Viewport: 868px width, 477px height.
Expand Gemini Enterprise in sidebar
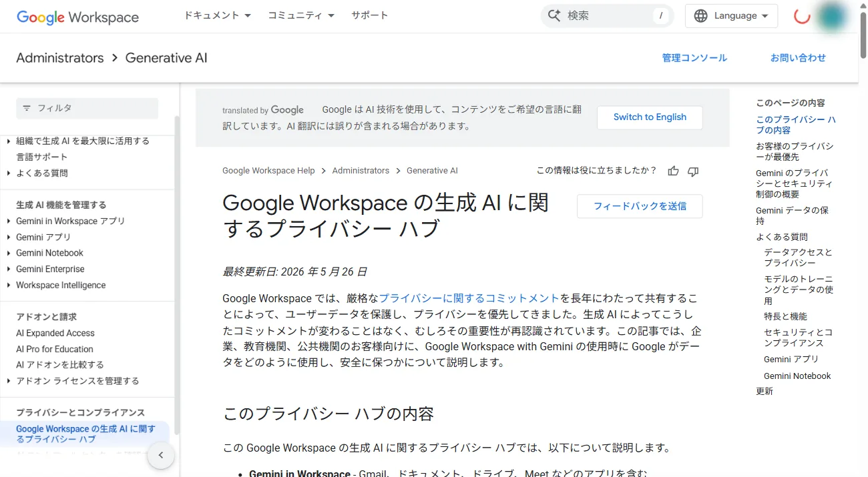pos(8,269)
